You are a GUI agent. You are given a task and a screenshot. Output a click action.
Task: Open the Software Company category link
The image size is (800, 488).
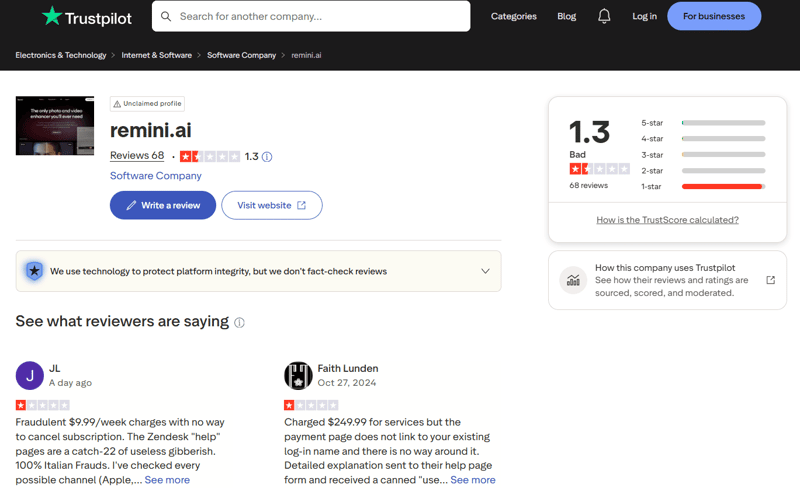pos(156,176)
